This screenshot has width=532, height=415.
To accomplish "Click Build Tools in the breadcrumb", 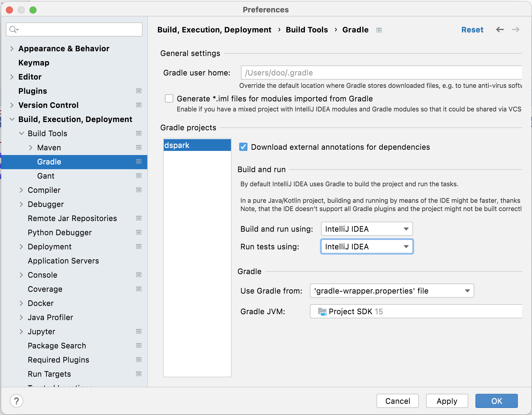I will 307,29.
